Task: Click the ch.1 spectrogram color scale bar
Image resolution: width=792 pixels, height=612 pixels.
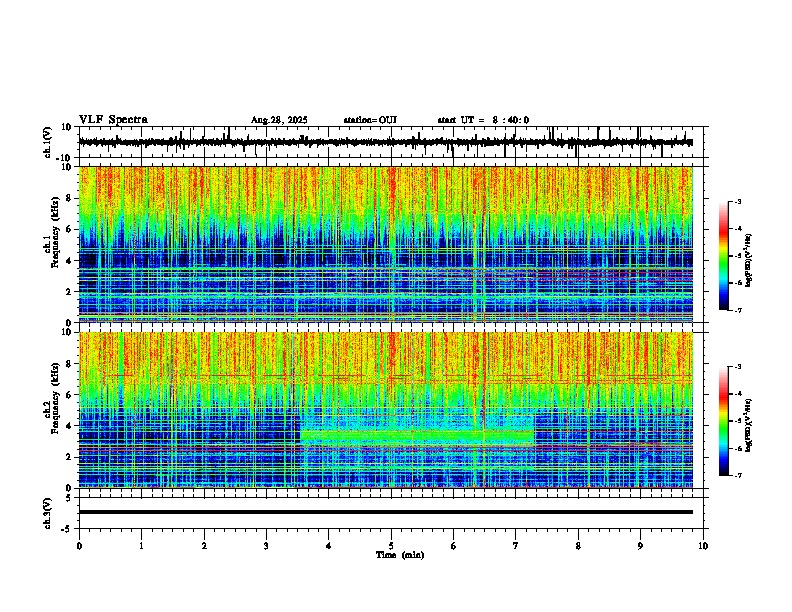Action: coord(724,256)
